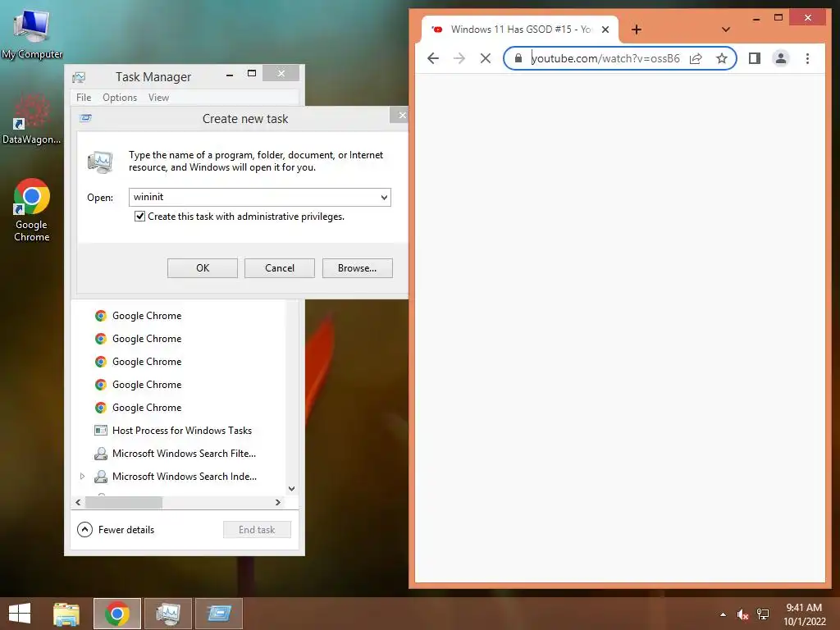Viewport: 840px width, 630px height.
Task: Click muted volume tray icon
Action: (x=742, y=614)
